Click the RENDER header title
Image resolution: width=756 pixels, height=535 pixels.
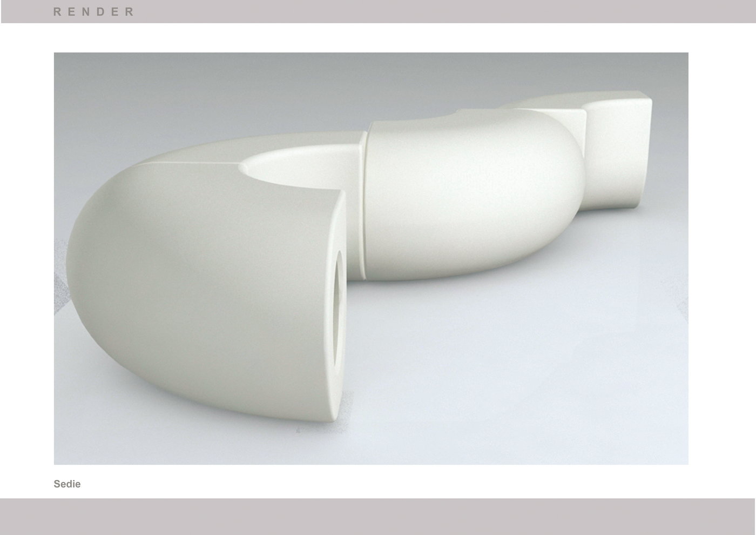pyautogui.click(x=93, y=11)
